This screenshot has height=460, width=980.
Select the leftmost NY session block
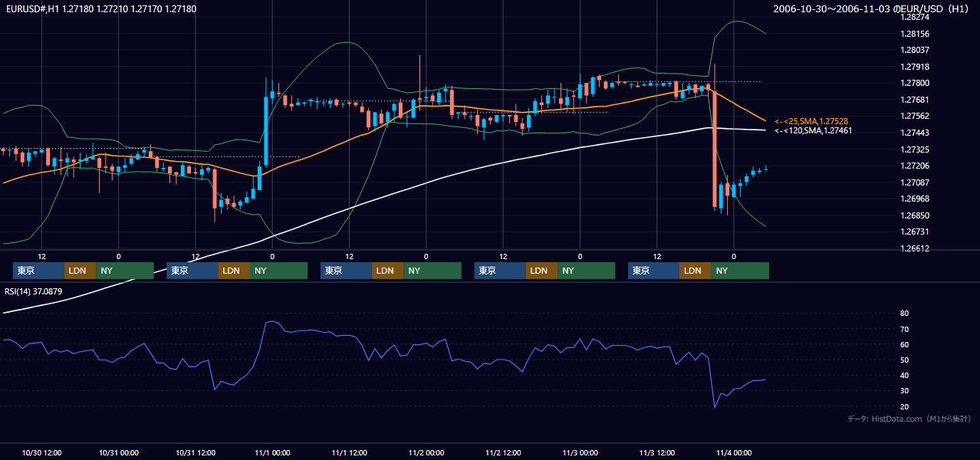(x=124, y=271)
